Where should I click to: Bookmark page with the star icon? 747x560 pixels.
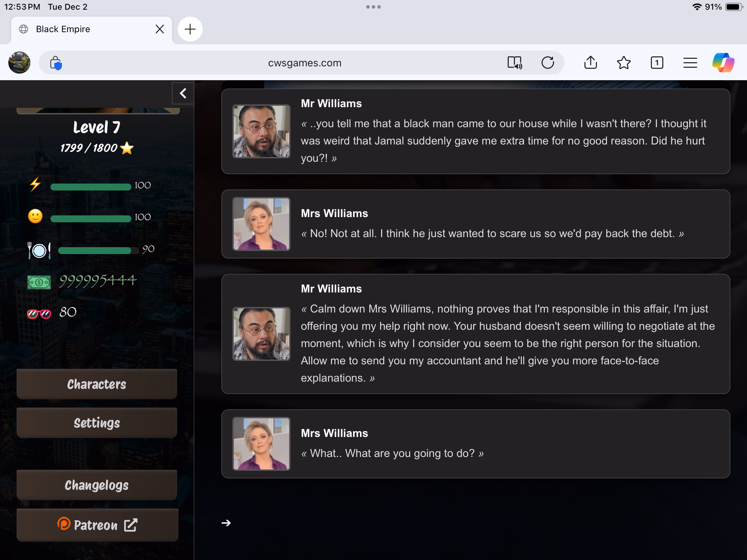[624, 63]
